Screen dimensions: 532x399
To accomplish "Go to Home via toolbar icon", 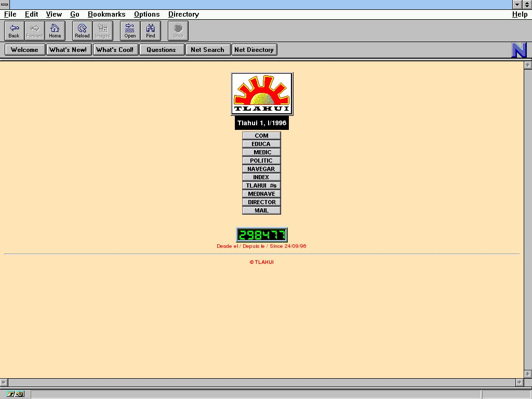I will [x=55, y=31].
